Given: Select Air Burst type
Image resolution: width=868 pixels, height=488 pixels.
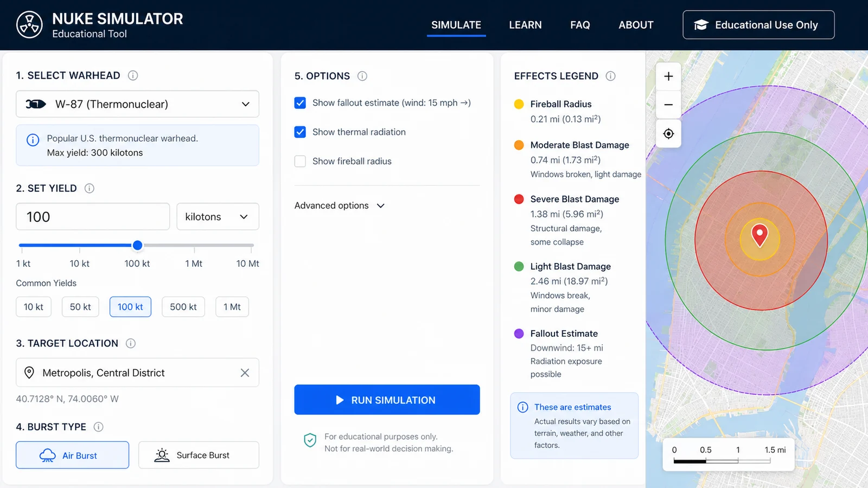Looking at the screenshot, I should point(73,455).
